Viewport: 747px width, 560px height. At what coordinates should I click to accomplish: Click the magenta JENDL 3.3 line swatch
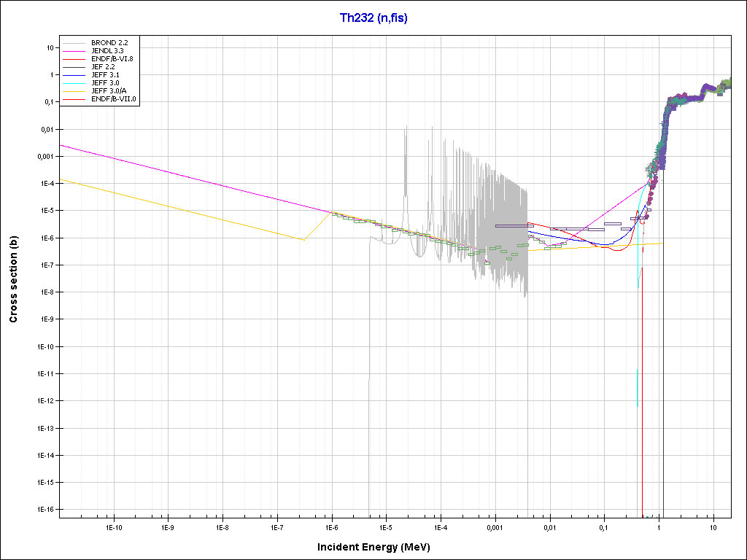point(74,50)
